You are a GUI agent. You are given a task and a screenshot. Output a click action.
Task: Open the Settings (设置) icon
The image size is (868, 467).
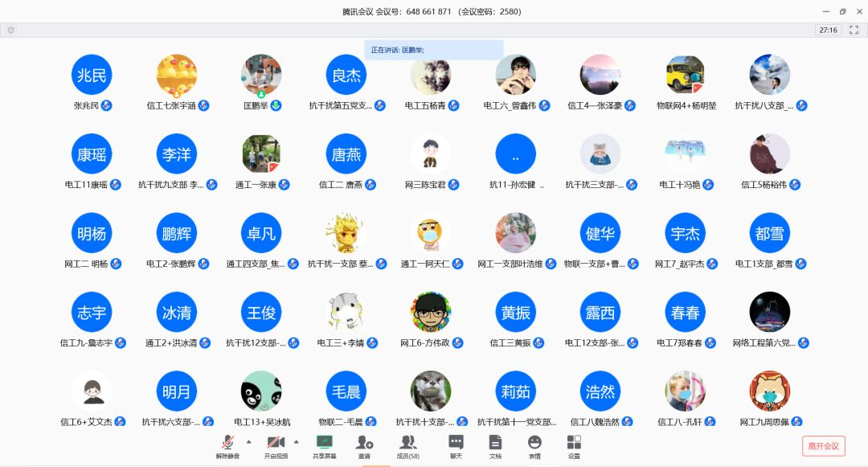pos(574,444)
